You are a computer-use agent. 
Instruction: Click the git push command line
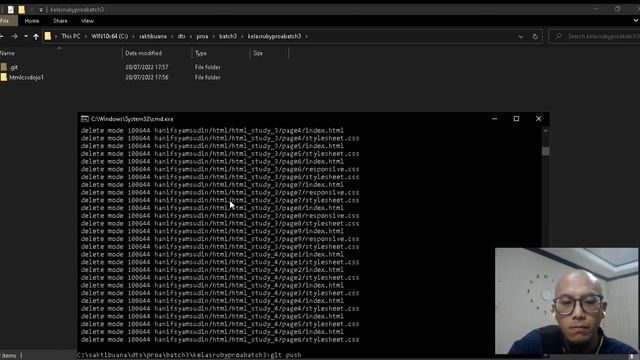pyautogui.click(x=189, y=355)
